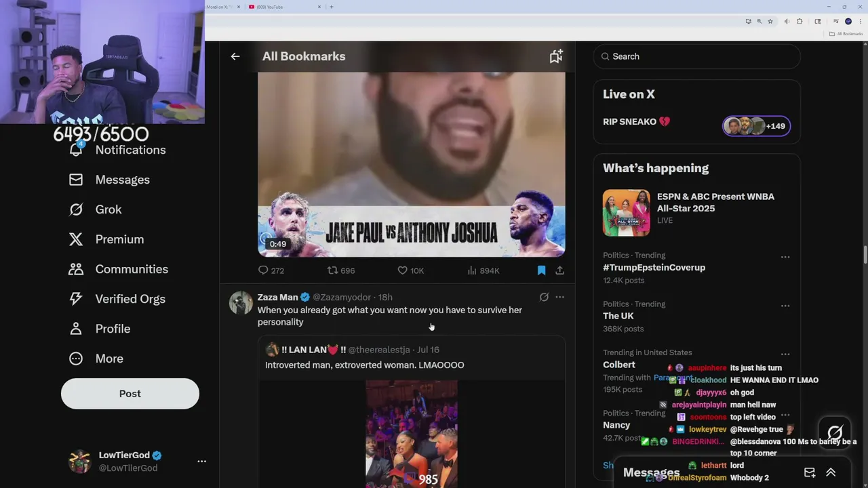The image size is (868, 488).
Task: Open options for the Colbert trend
Action: (x=785, y=354)
